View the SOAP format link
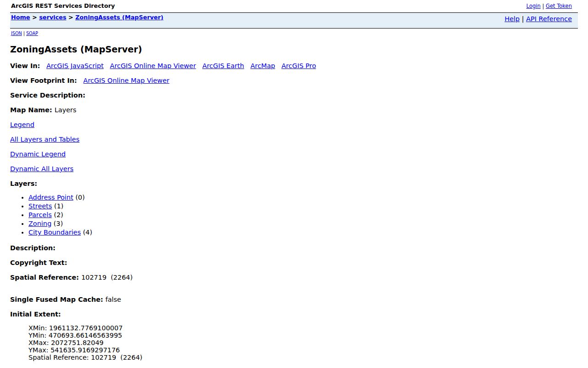This screenshot has height=368, width=588. (x=32, y=34)
